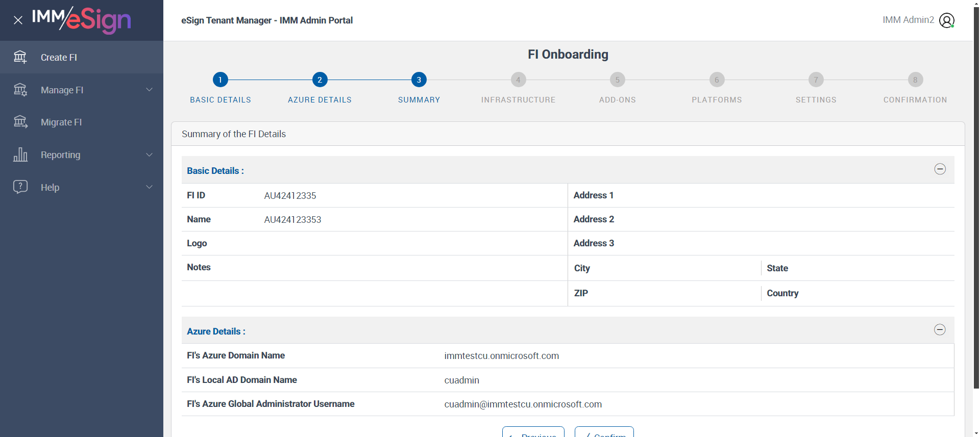The height and width of the screenshot is (437, 980).
Task: Click the BASIC DETAILS step label
Action: (x=220, y=100)
